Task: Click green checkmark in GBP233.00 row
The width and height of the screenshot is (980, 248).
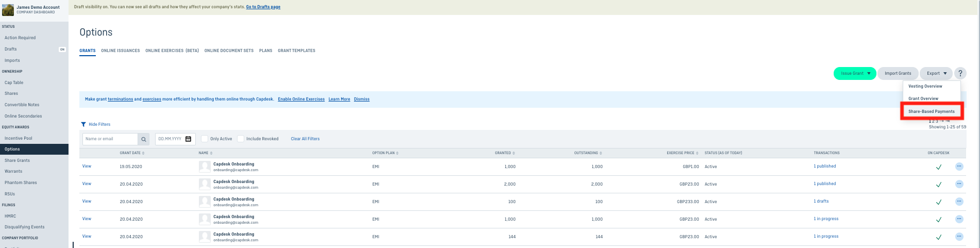Action: 938,202
